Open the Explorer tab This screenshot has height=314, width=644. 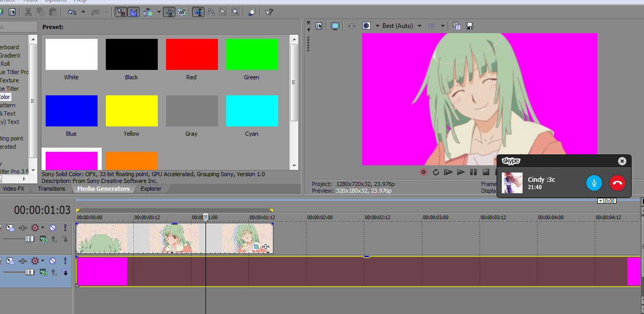[151, 189]
